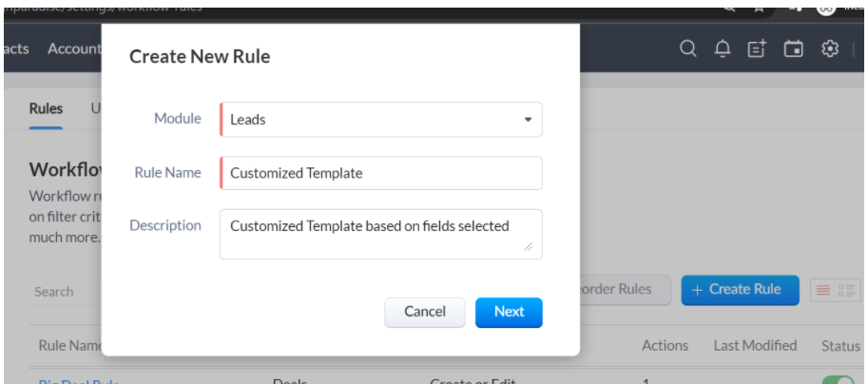868x384 pixels.
Task: Open the Leads module combo box
Action: 381,120
